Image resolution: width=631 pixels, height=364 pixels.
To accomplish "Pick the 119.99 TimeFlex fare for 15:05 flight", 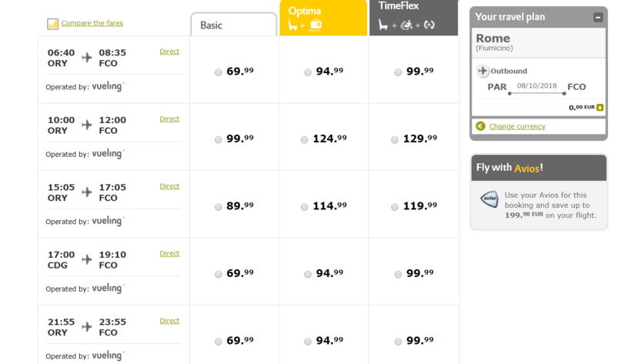I will tap(395, 207).
